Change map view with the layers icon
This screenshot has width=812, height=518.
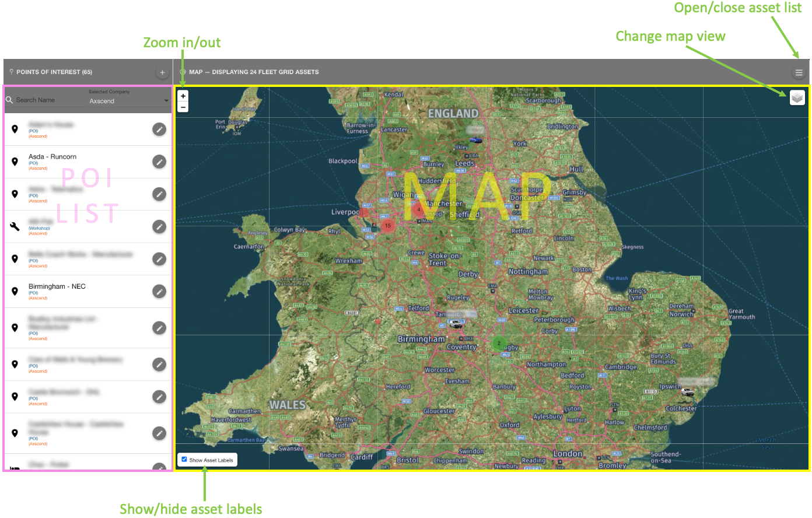[798, 97]
